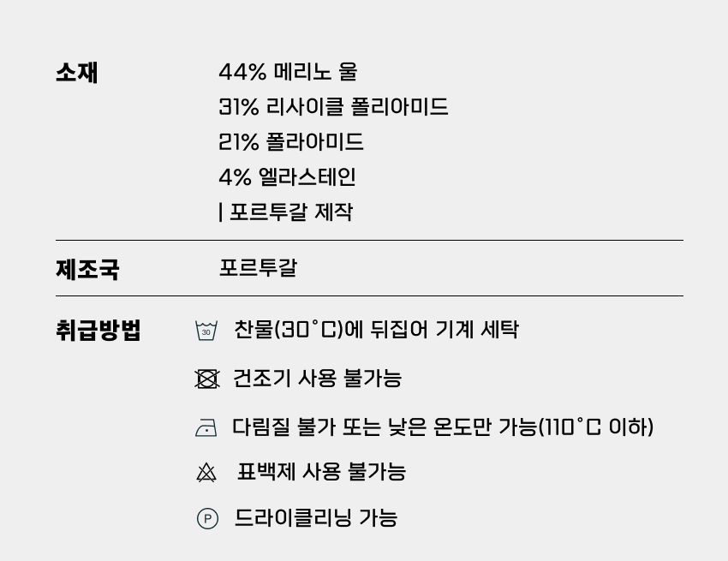This screenshot has width=728, height=561.
Task: Click the dry cleaning P circle icon
Action: (207, 518)
